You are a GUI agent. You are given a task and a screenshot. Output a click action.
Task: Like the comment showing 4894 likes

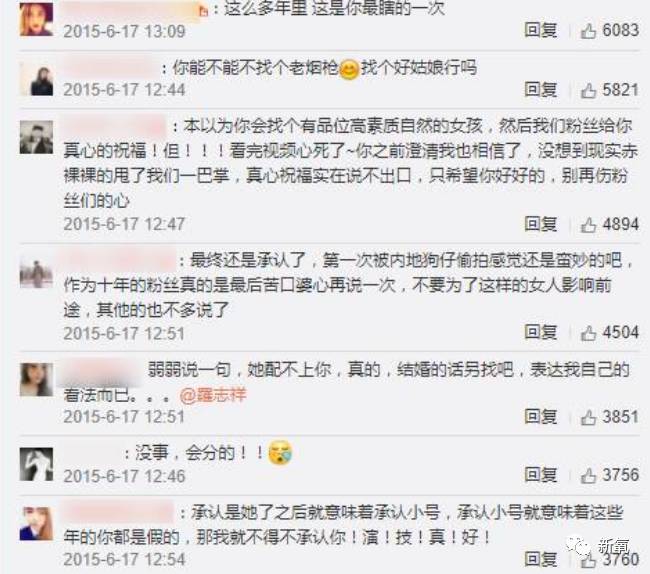click(588, 225)
